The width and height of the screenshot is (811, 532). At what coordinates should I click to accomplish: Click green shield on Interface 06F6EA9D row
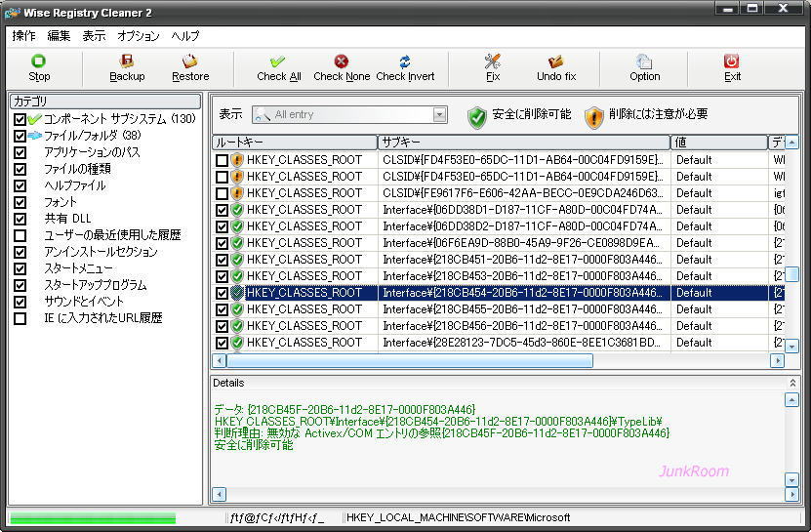237,243
